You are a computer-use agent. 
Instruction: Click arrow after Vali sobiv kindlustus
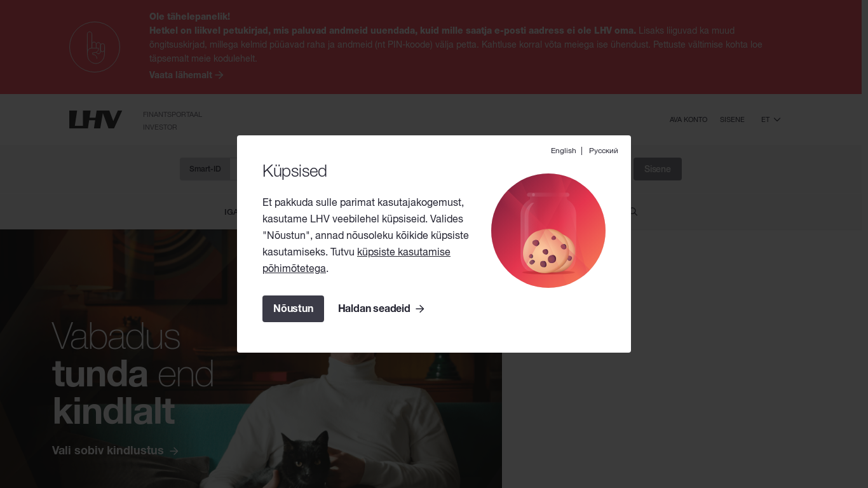pyautogui.click(x=174, y=451)
